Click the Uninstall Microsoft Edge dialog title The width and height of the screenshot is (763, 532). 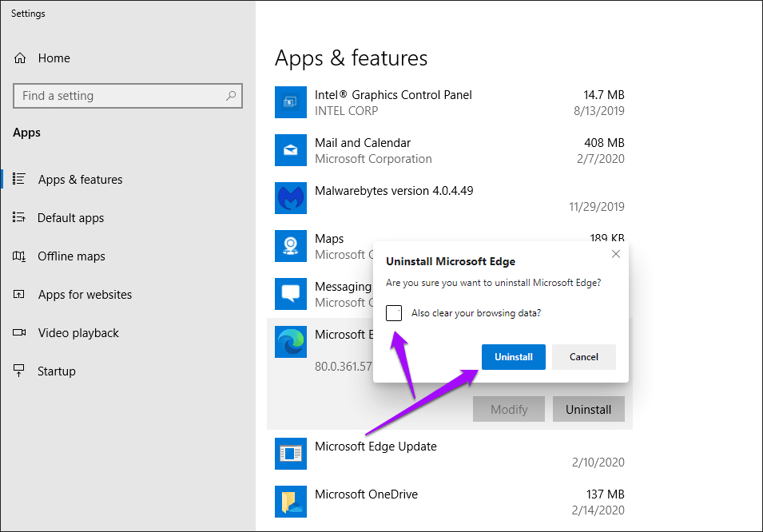pyautogui.click(x=450, y=261)
